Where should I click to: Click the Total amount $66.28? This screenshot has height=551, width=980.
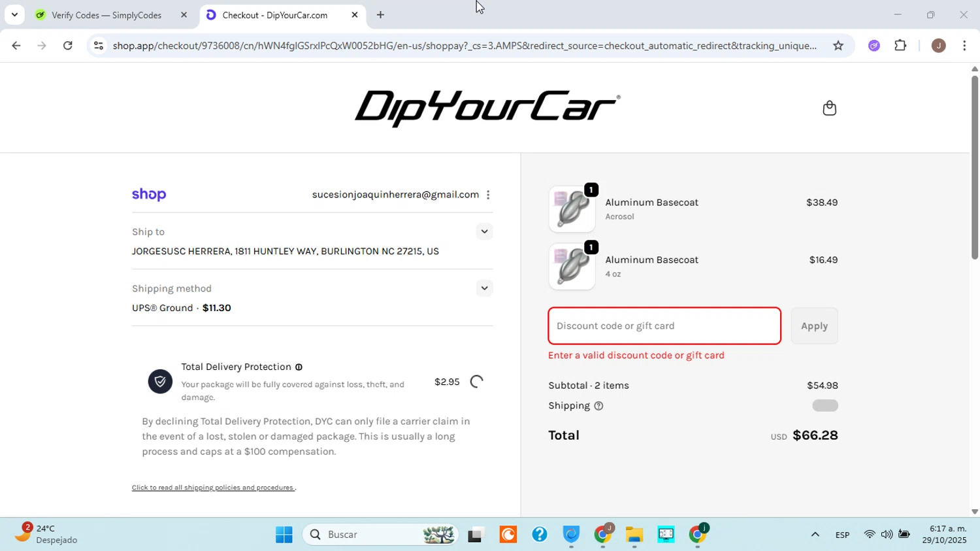pos(815,435)
